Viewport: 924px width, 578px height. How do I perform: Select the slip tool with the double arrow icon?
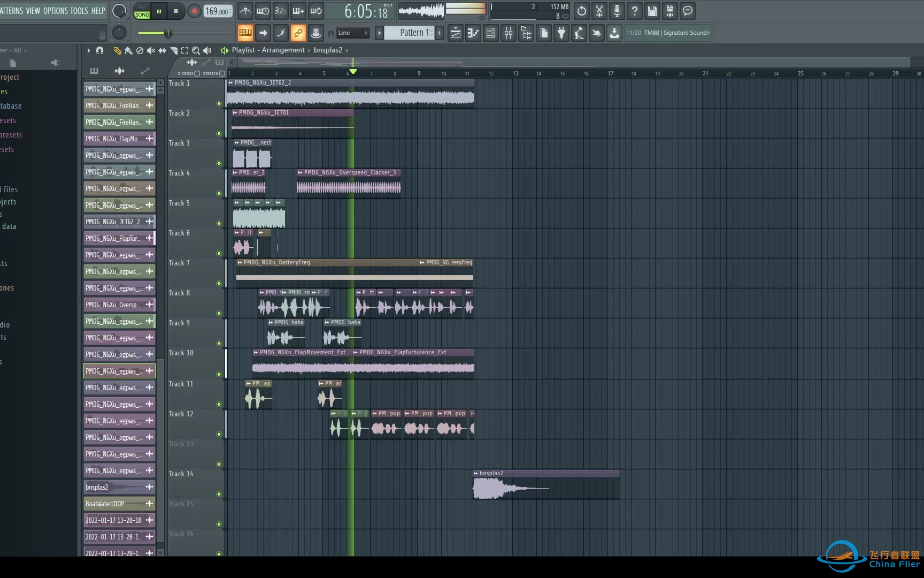[x=162, y=50]
